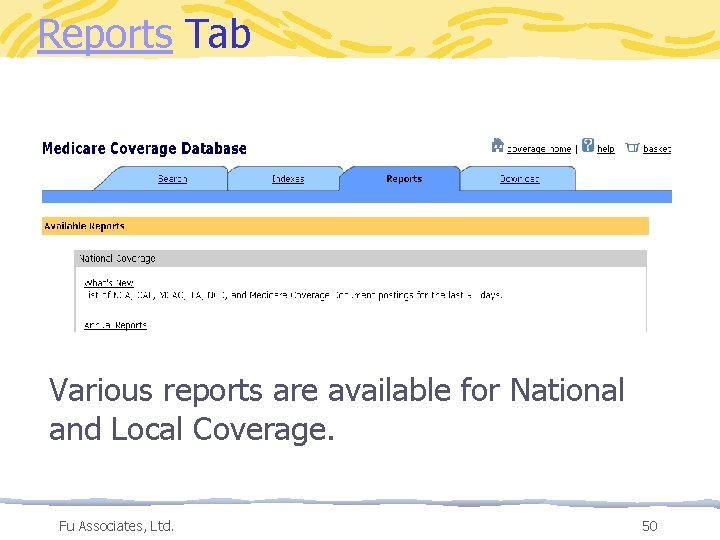Image resolution: width=720 pixels, height=540 pixels.
Task: Click the Available Reports heading bar
Action: click(x=345, y=226)
